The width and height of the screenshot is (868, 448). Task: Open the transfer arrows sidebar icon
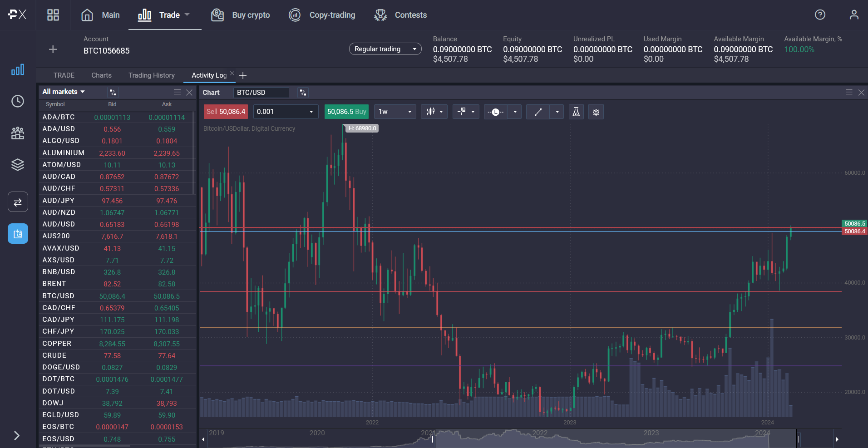point(18,202)
